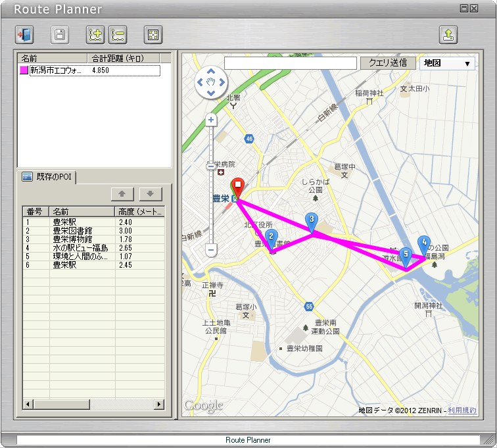This screenshot has height=448, width=497.
Task: Click the add route icon with plus
Action: coord(95,35)
